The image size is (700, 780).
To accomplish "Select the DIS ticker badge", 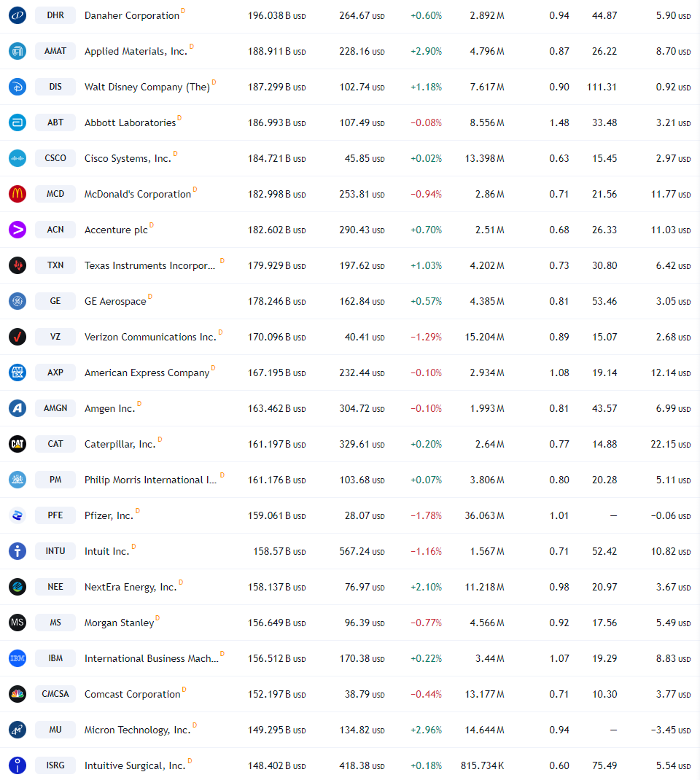I will pyautogui.click(x=55, y=87).
